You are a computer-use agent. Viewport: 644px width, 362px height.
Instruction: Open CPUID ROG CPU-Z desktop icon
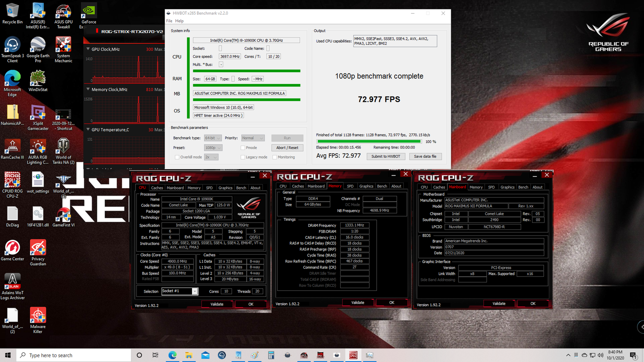click(x=12, y=185)
